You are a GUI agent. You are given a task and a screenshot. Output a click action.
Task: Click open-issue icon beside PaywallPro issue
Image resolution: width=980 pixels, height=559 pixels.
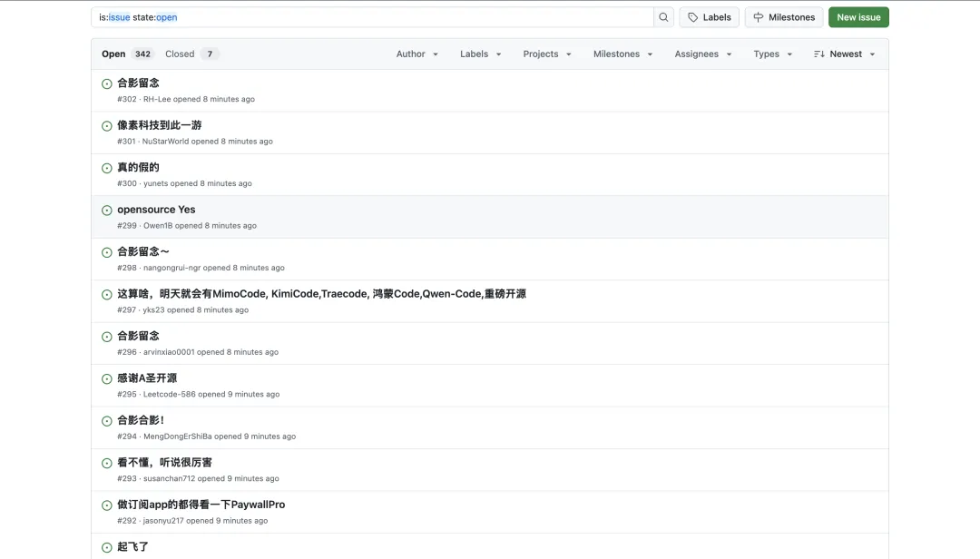point(107,505)
